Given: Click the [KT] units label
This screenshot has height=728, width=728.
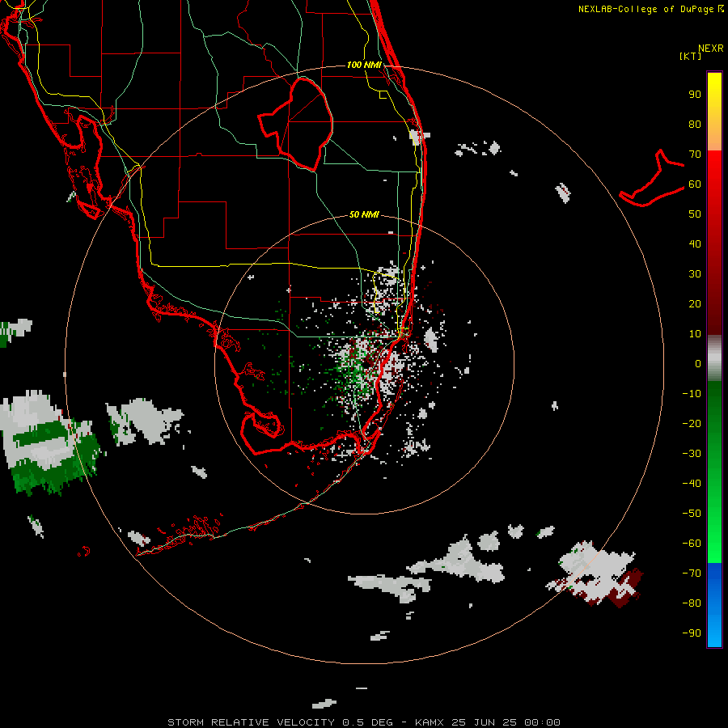Looking at the screenshot, I should coord(691,56).
